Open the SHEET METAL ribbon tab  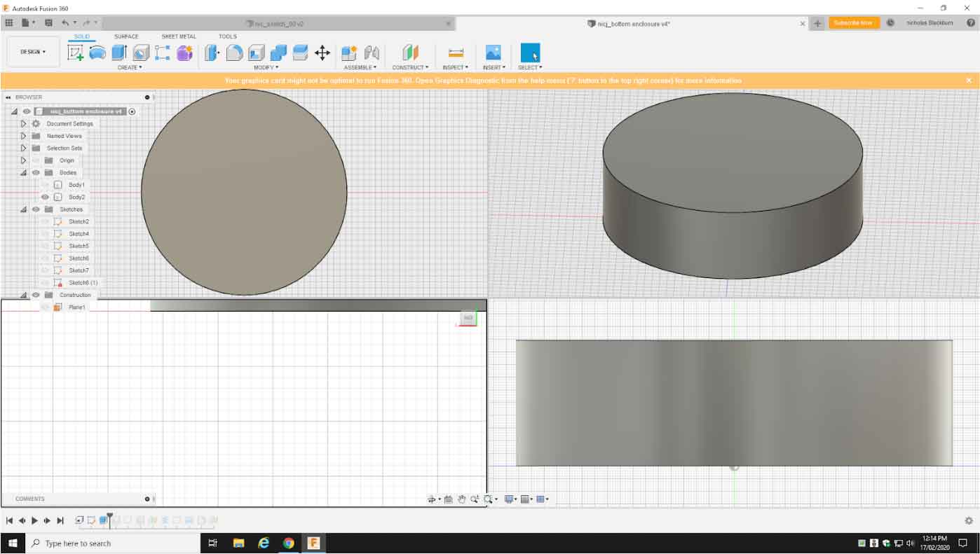(179, 36)
